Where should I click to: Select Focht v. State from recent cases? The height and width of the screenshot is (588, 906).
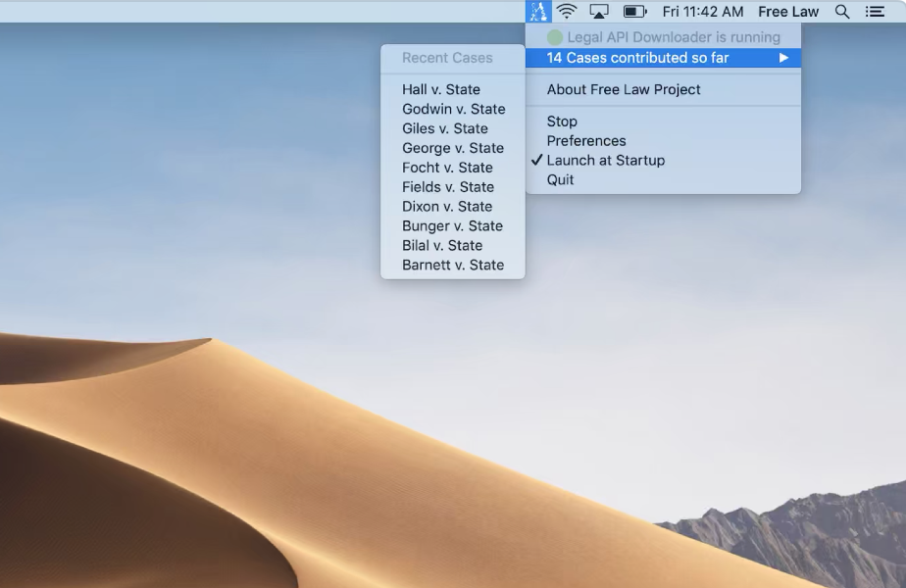tap(453, 168)
